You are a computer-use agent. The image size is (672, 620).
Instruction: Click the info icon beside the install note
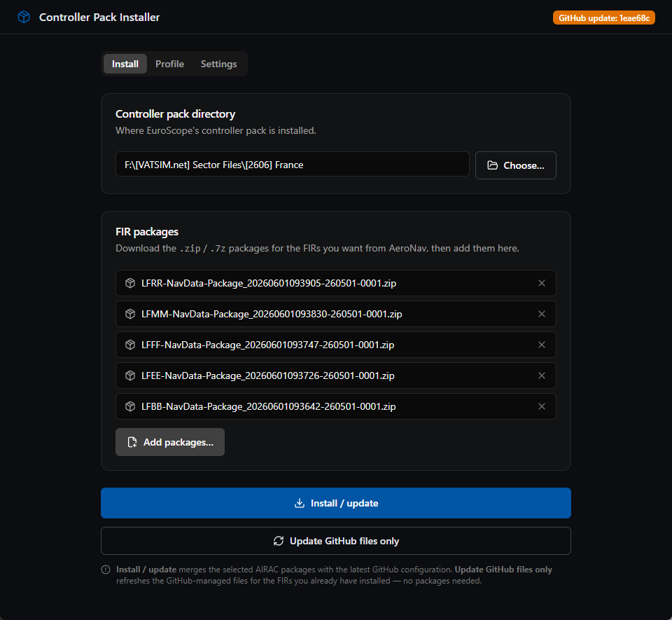pyautogui.click(x=106, y=570)
